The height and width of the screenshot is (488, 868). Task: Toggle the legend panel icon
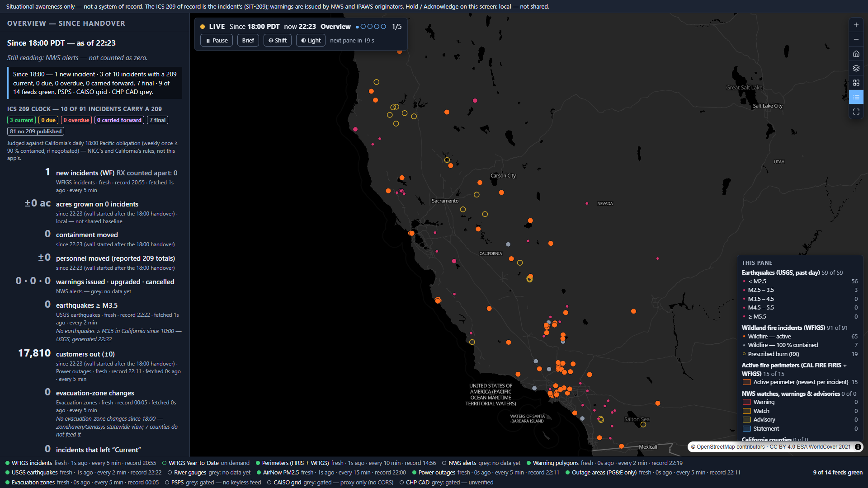[856, 97]
